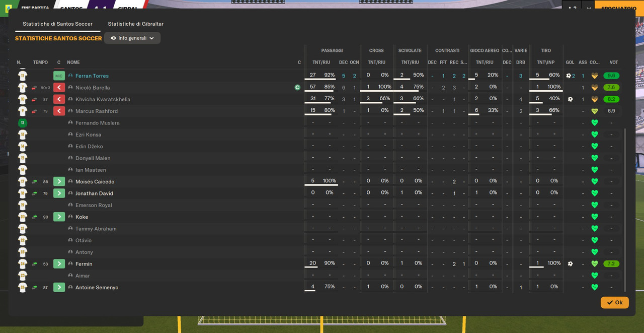Click the swap arrows icon at minute 53

tap(34, 264)
